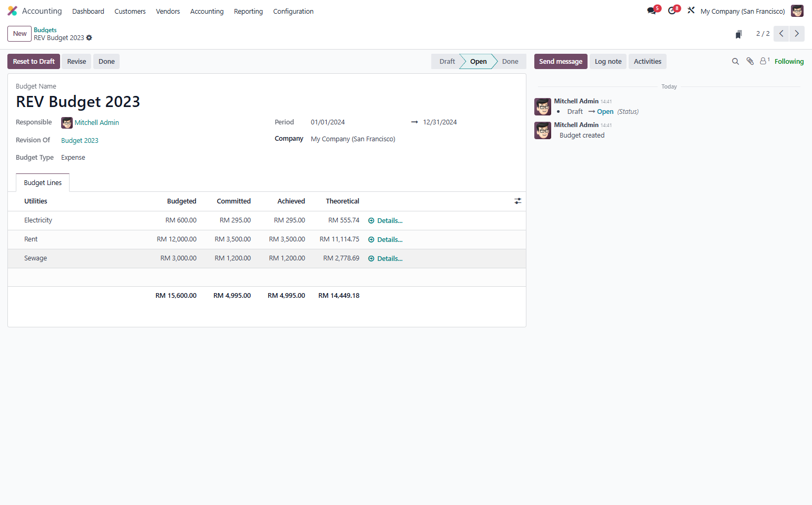The height and width of the screenshot is (505, 812).
Task: Open the debug tools icon
Action: pyautogui.click(x=691, y=11)
